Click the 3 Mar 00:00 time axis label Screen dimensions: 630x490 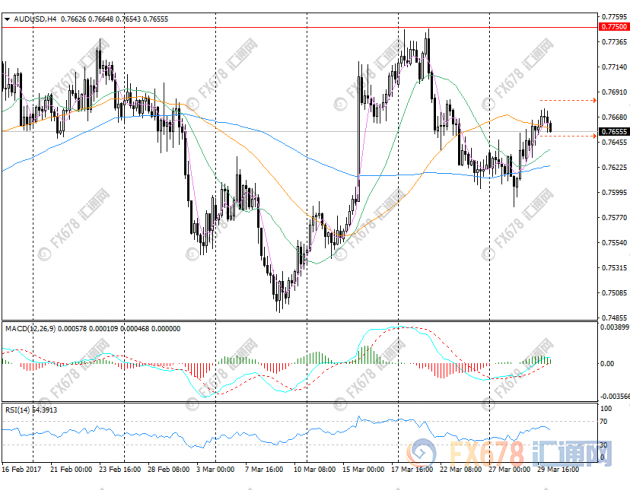[x=214, y=468]
